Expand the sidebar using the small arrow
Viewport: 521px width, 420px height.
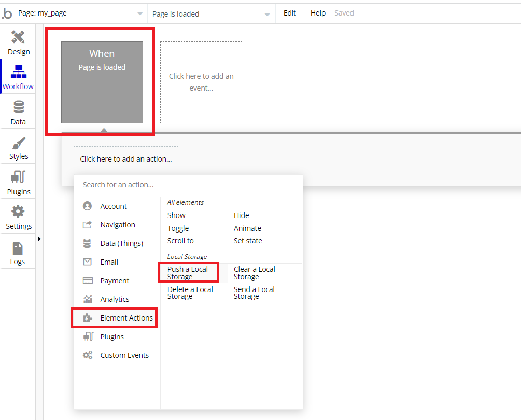[x=39, y=239]
